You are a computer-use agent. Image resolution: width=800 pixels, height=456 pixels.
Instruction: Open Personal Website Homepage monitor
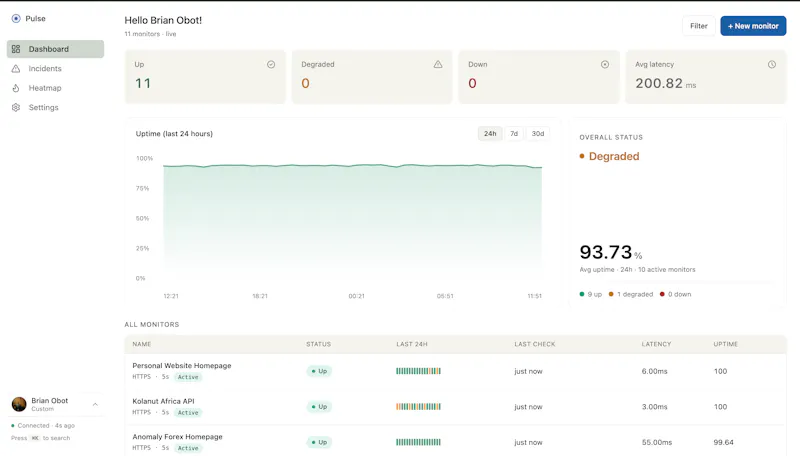click(182, 366)
